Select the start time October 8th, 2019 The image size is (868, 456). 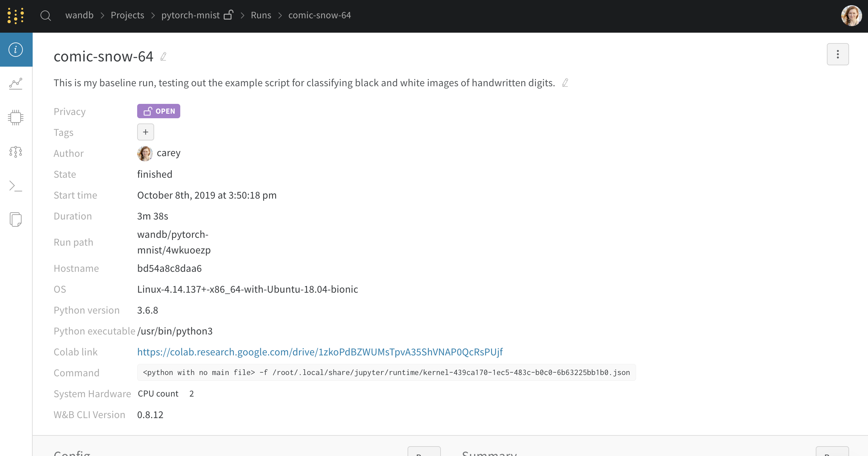207,195
